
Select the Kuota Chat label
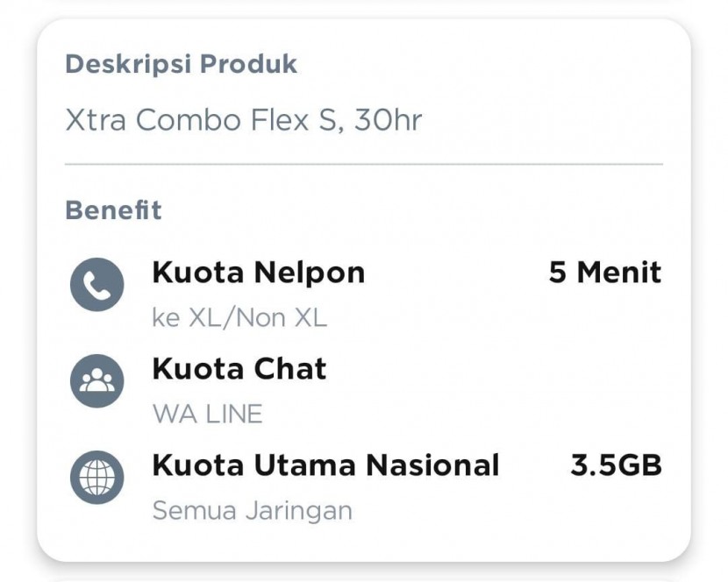click(x=239, y=369)
